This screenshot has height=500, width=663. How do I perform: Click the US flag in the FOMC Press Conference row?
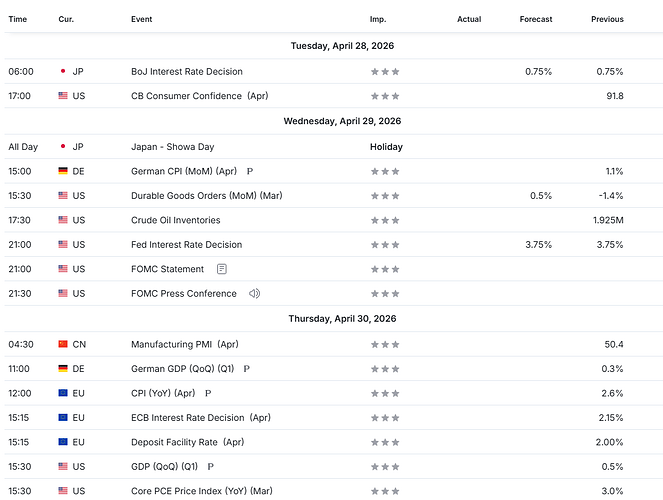pyautogui.click(x=63, y=293)
